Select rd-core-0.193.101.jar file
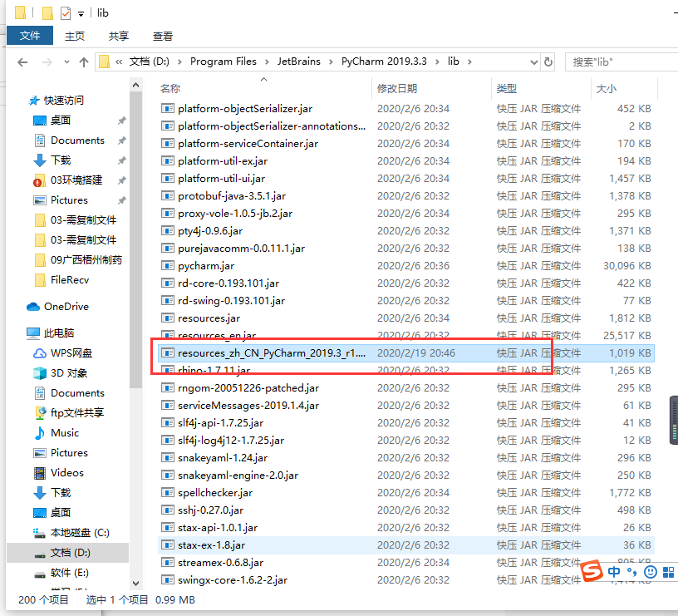 228,283
